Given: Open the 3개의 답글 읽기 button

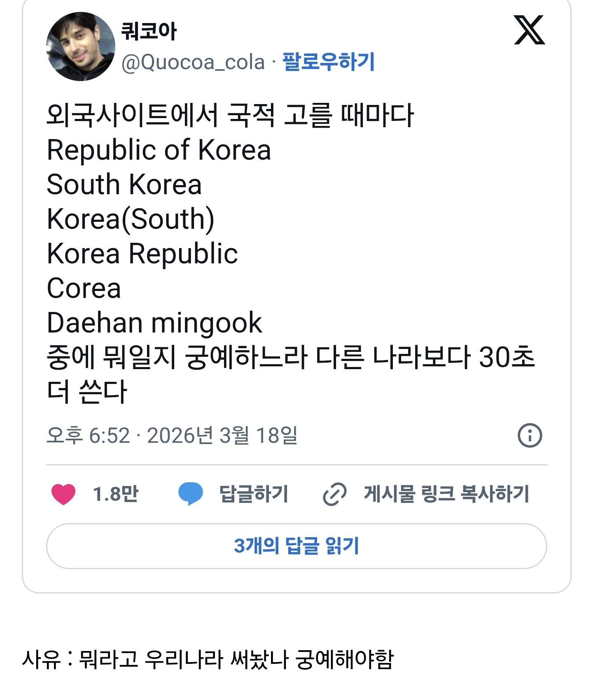Looking at the screenshot, I should coord(296,546).
